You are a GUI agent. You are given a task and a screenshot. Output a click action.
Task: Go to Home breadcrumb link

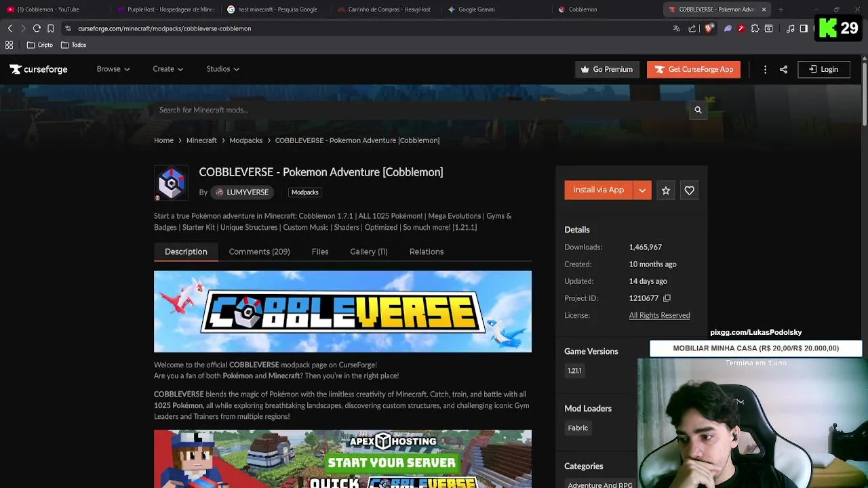point(163,140)
